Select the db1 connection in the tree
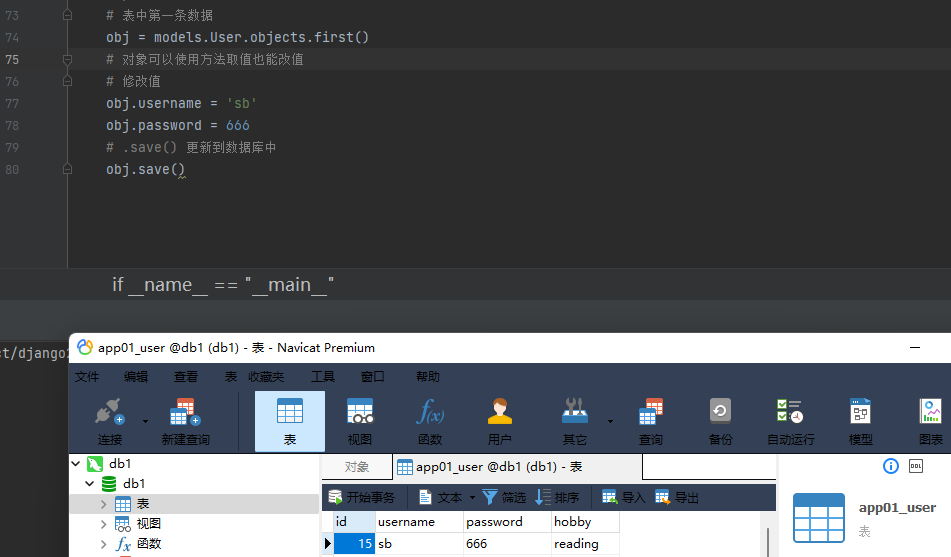Screen dimensions: 951x557 click(x=120, y=464)
